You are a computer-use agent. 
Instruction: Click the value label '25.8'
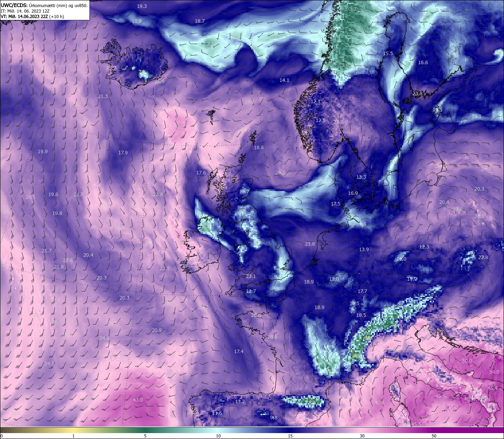coord(68,260)
